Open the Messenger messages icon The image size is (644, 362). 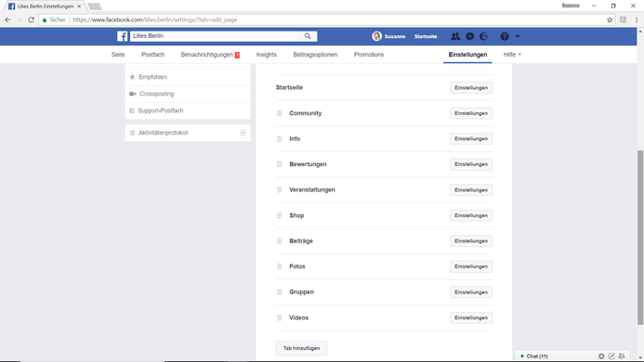pyautogui.click(x=470, y=36)
